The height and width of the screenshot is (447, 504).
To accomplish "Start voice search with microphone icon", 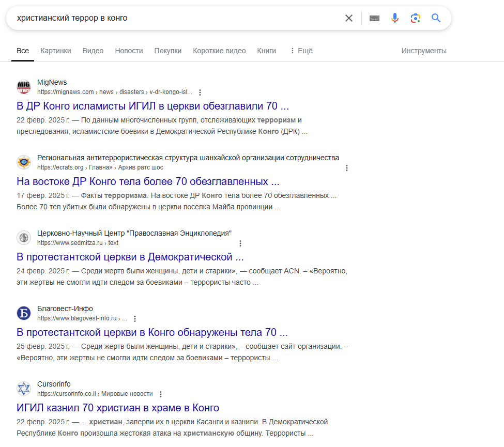I will tap(395, 18).
